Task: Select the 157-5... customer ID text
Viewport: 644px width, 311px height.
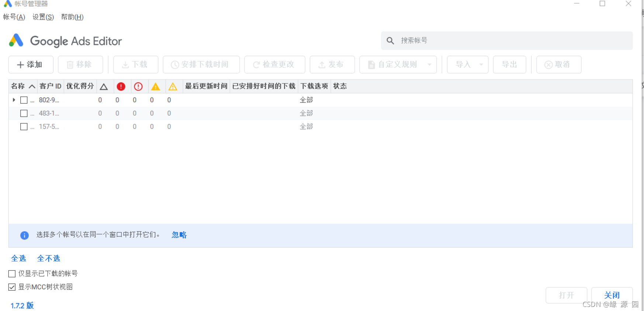Action: (49, 127)
